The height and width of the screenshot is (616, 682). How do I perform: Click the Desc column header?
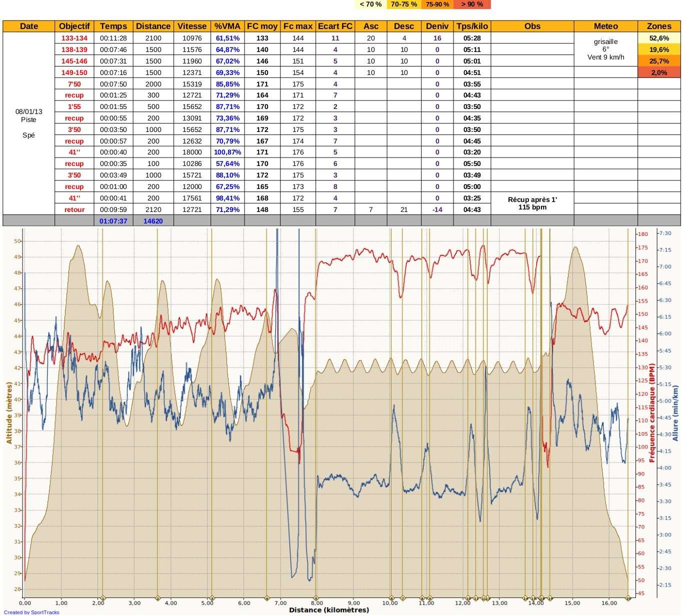pyautogui.click(x=404, y=26)
